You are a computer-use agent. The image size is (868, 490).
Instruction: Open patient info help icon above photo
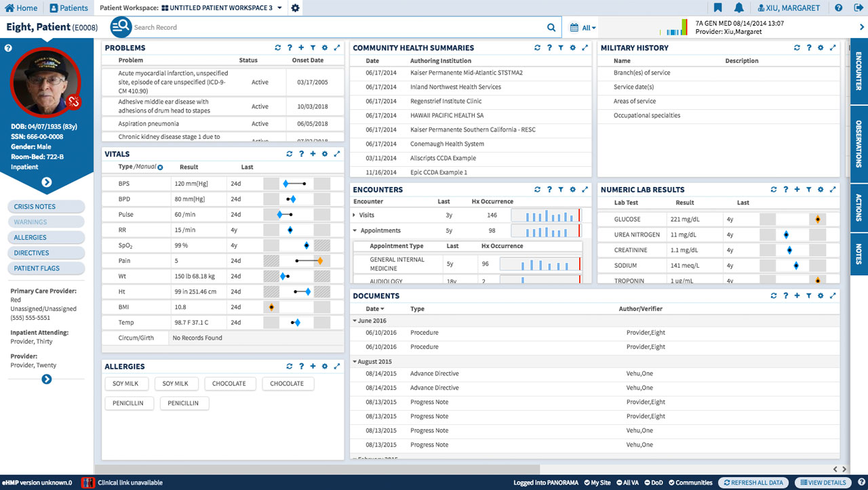tap(8, 48)
